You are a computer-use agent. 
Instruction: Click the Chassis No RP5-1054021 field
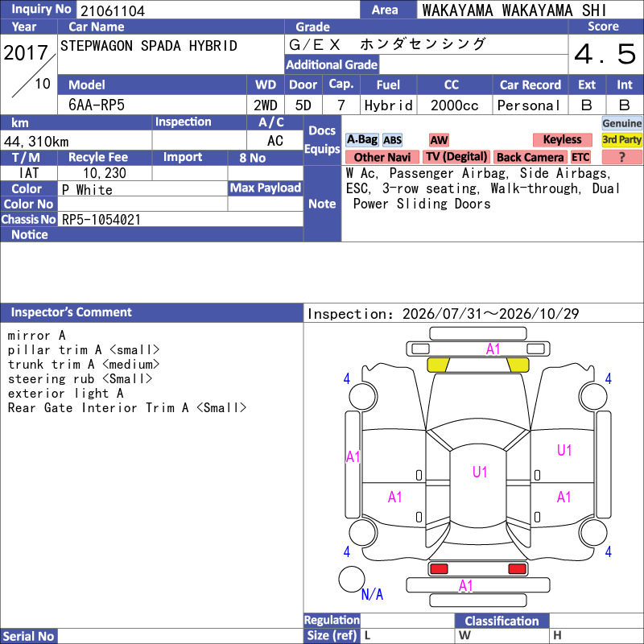click(180, 219)
